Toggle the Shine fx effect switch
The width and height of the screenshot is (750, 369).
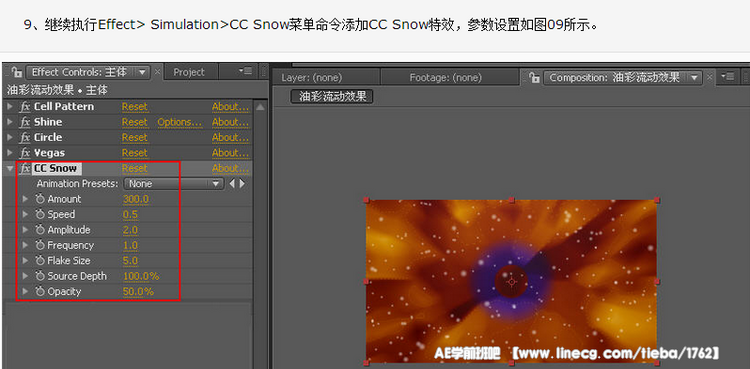click(x=25, y=122)
